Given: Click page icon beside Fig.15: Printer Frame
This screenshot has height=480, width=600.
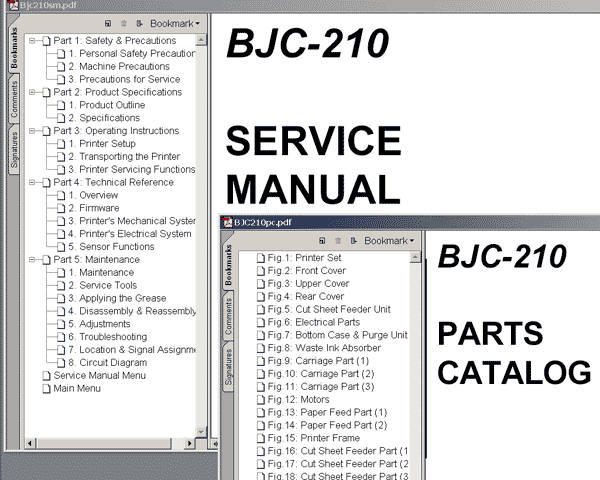Looking at the screenshot, I should 261,438.
